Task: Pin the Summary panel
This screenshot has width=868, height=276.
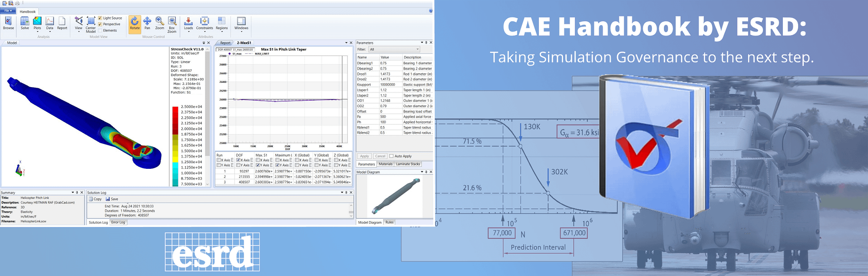Action: point(77,192)
